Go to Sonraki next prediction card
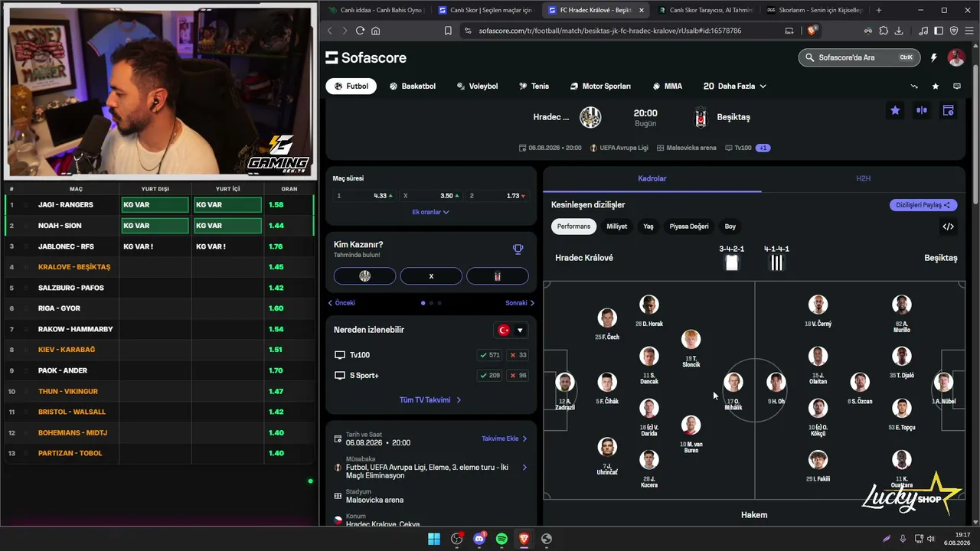Screen dimensions: 980x551 point(520,303)
